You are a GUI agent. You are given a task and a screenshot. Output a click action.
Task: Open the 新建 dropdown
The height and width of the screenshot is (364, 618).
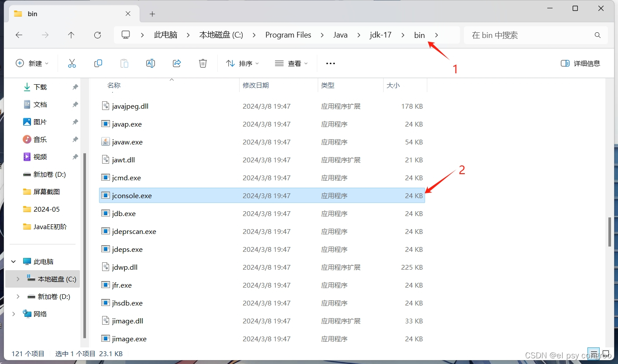32,63
